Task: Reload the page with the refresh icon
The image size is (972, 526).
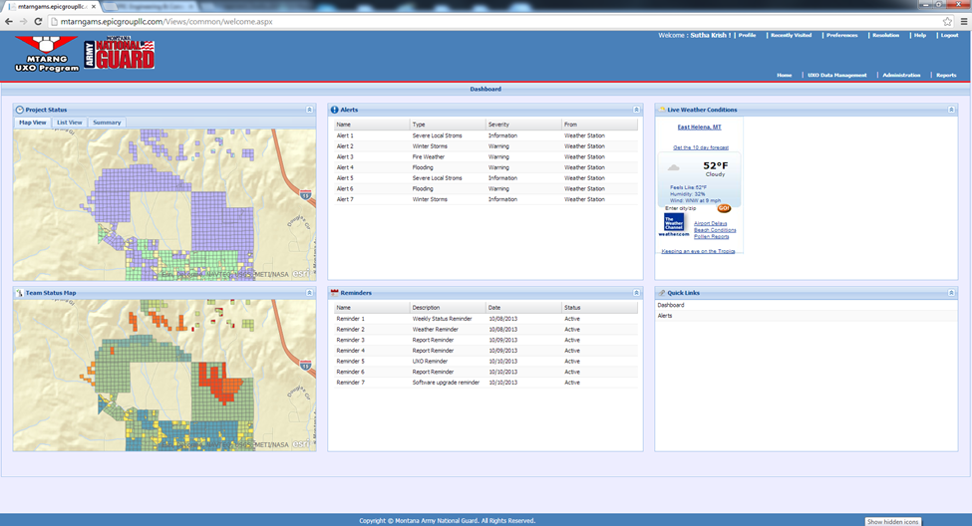Action: click(37, 21)
